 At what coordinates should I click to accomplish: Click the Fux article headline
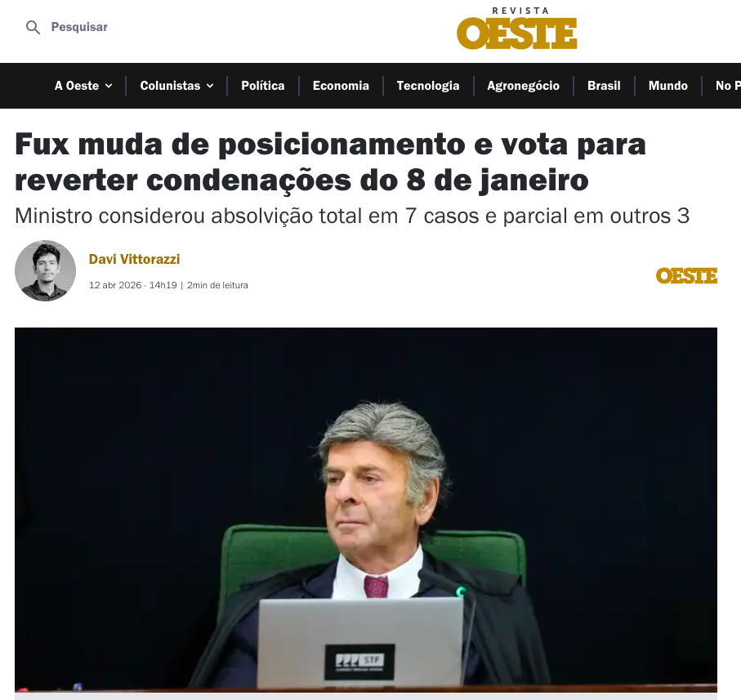(330, 162)
